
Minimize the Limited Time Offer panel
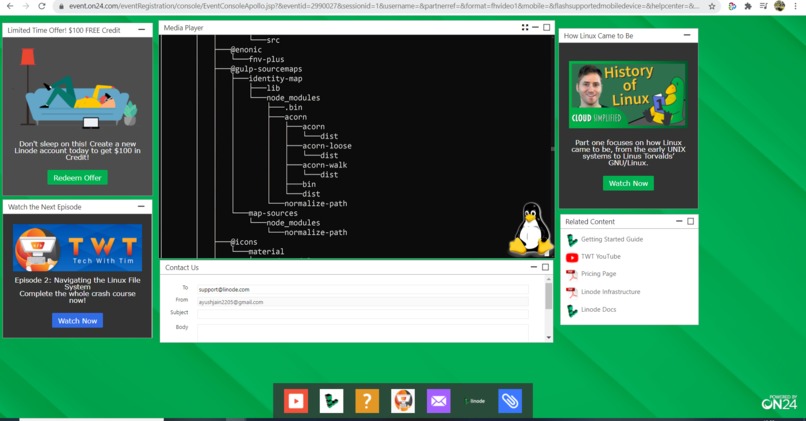pyautogui.click(x=141, y=30)
